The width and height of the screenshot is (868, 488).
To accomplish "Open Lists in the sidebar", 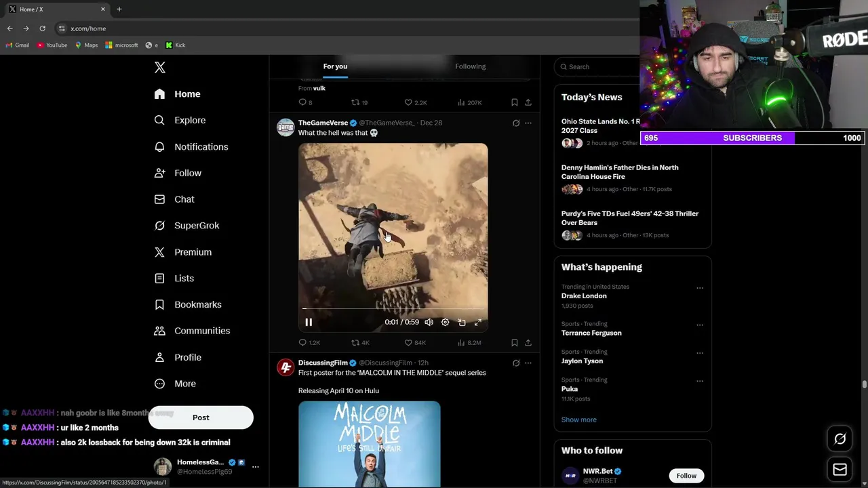I will 174,278.
